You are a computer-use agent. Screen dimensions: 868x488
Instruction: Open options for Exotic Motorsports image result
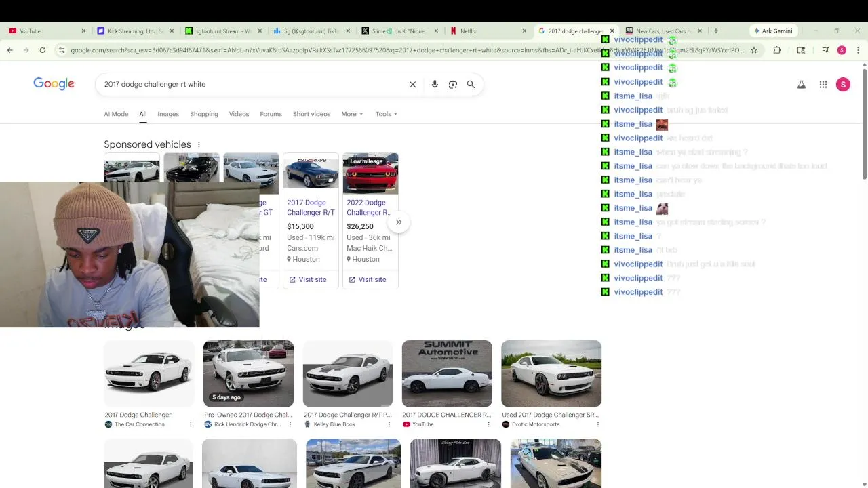pyautogui.click(x=597, y=424)
